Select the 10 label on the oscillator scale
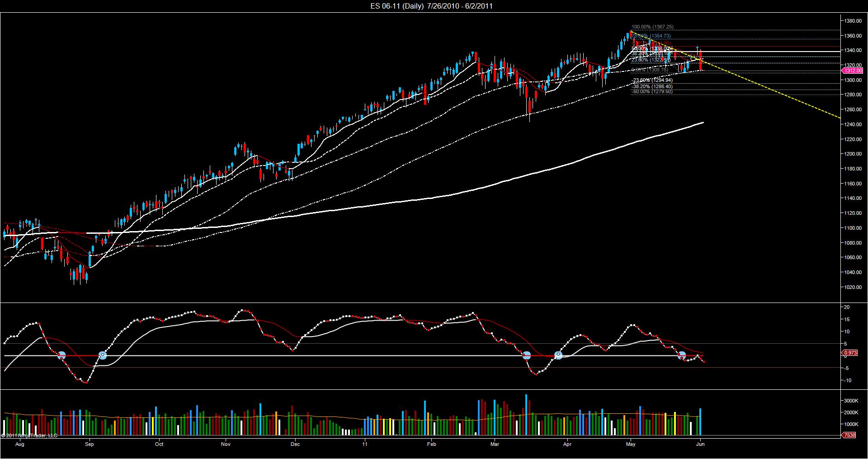Image resolution: width=868 pixels, height=459 pixels. (847, 332)
